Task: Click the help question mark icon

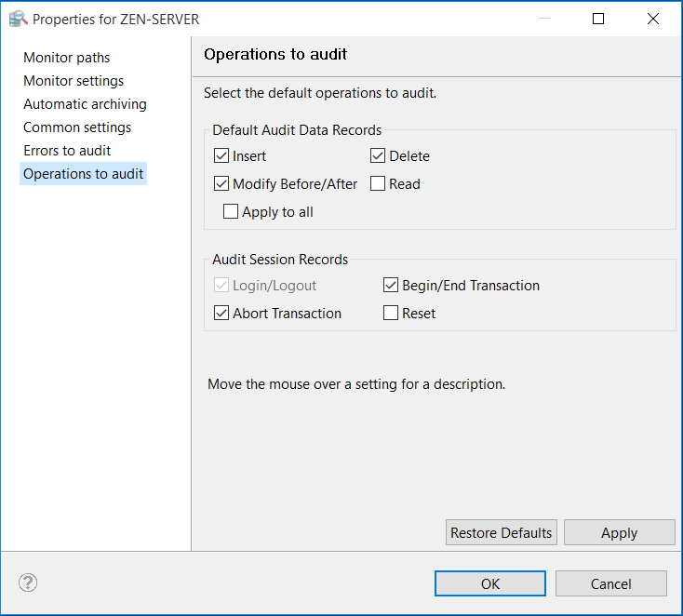Action: [x=28, y=583]
